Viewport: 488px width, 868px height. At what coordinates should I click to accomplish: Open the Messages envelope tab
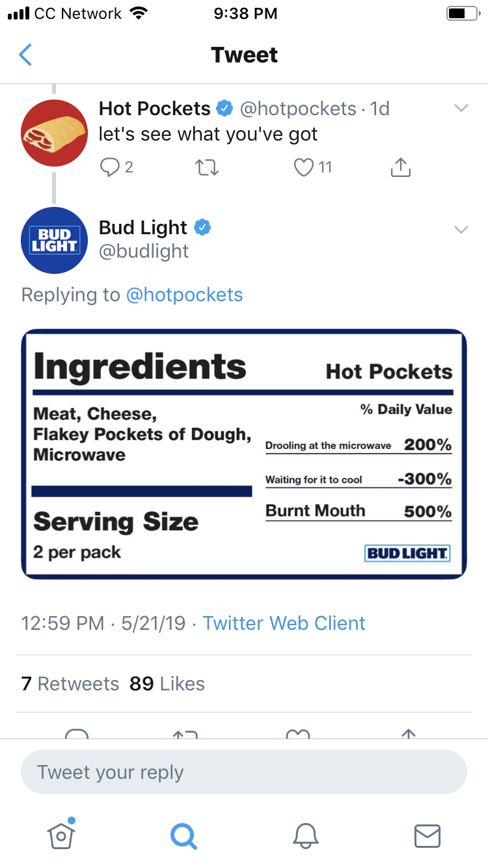point(427,836)
